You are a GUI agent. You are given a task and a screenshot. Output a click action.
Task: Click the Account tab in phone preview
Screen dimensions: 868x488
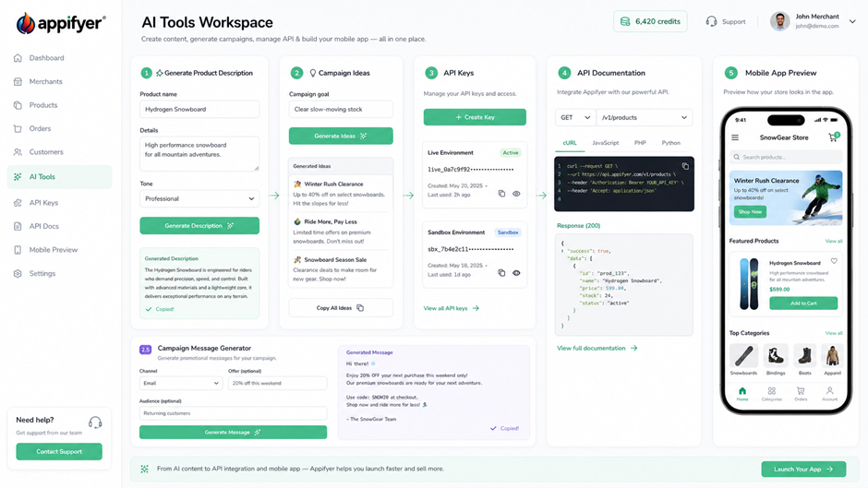[x=829, y=394]
